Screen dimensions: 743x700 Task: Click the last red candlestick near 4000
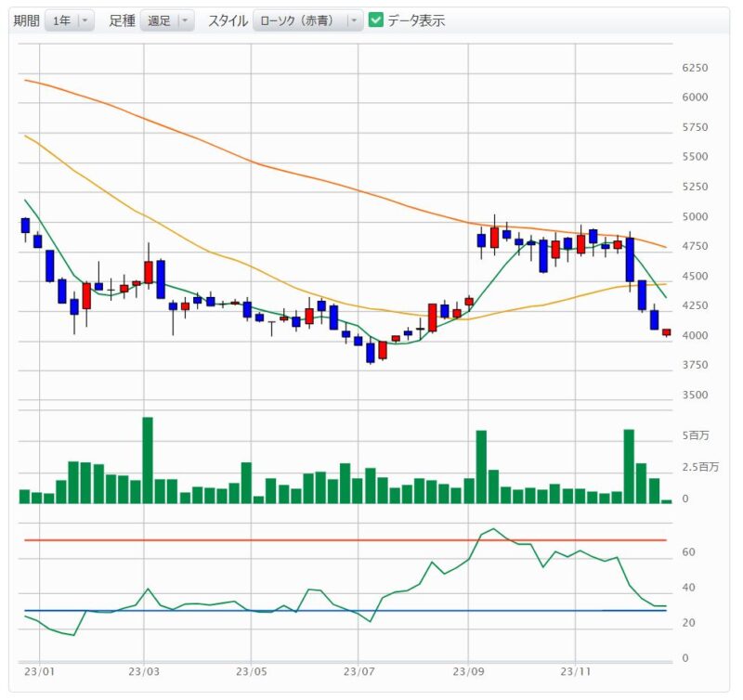667,332
